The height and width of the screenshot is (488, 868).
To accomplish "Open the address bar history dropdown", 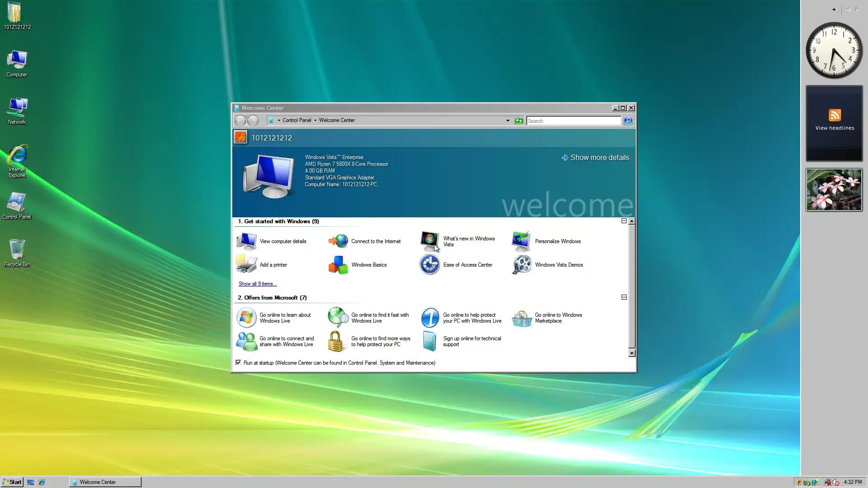I will pos(508,121).
